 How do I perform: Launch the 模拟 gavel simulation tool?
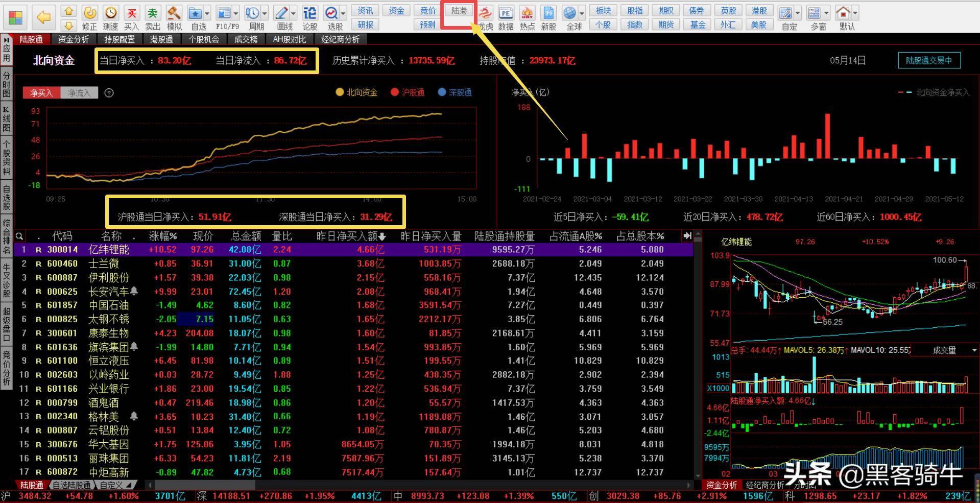174,17
